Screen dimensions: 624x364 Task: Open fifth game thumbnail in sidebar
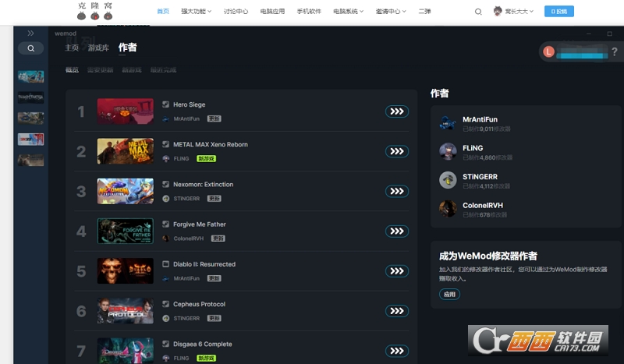30,160
